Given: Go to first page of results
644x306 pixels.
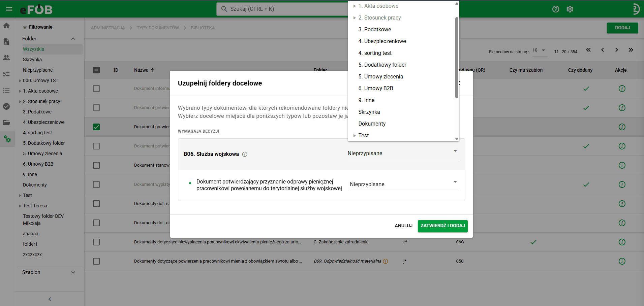Looking at the screenshot, I should [x=588, y=50].
